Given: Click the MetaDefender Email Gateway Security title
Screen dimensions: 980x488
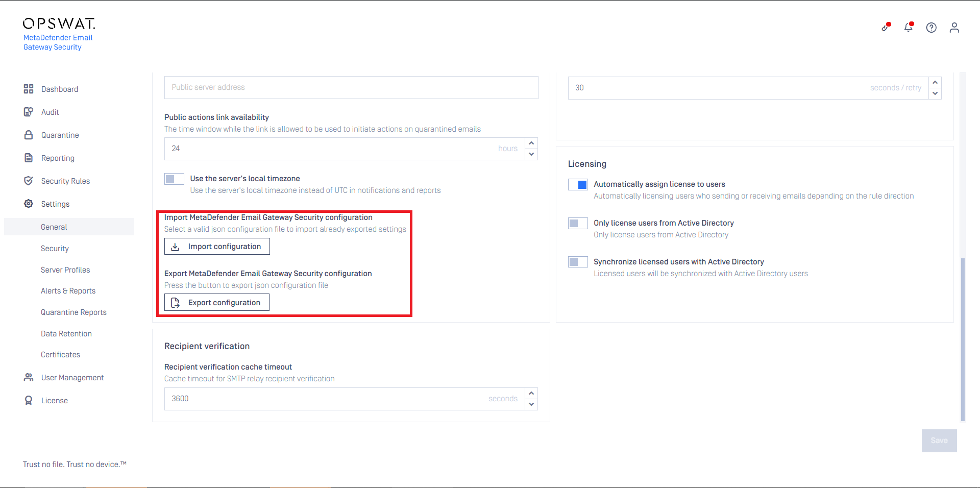Looking at the screenshot, I should (x=58, y=42).
